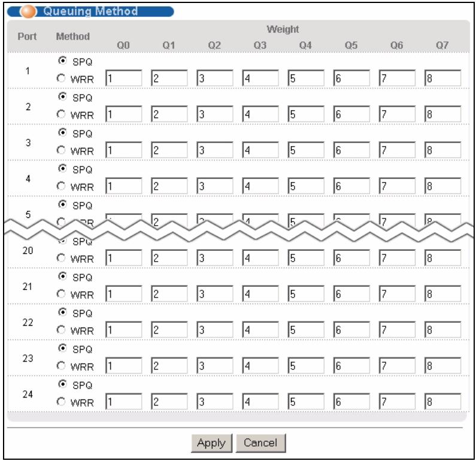This screenshot has height=461, width=476.
Task: Focus Q3 weight field for port 20
Action: (260, 257)
